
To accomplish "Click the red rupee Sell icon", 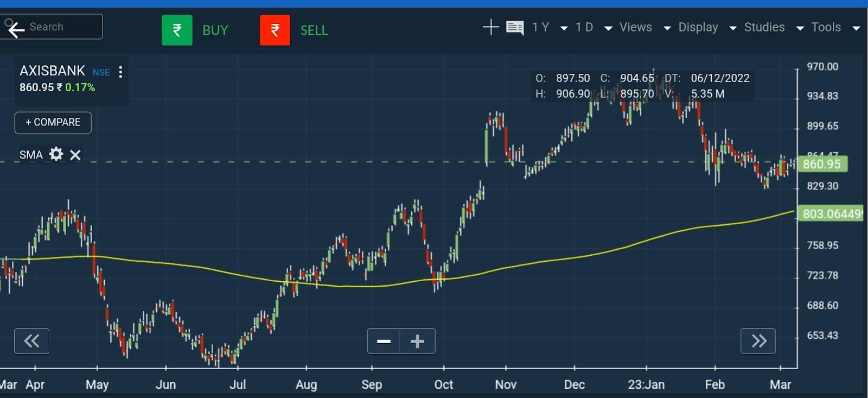I will pos(275,30).
